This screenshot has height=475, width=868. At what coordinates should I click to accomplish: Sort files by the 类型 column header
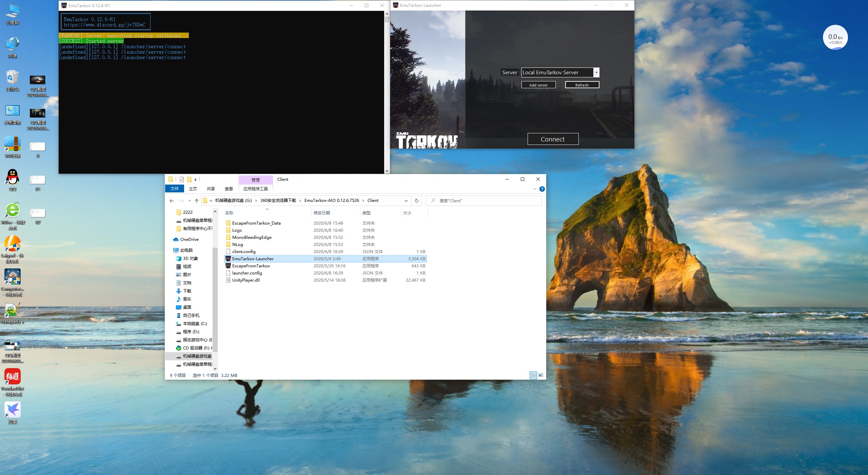click(x=380, y=213)
